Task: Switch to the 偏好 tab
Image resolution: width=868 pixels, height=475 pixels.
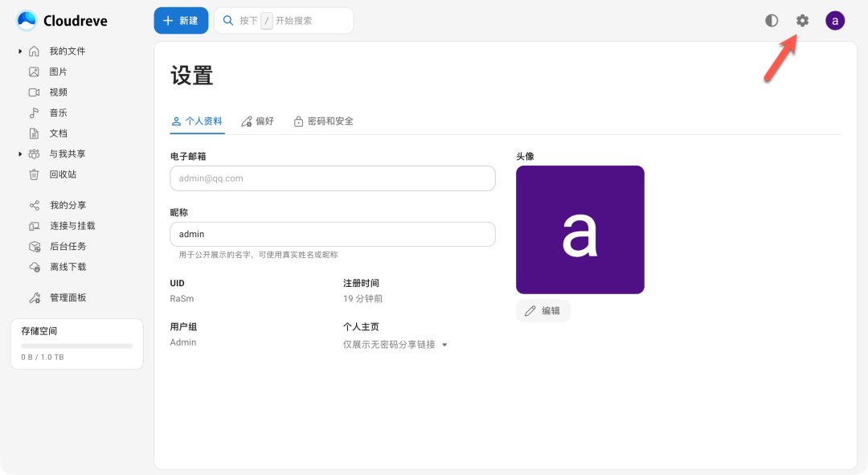Action: point(257,121)
